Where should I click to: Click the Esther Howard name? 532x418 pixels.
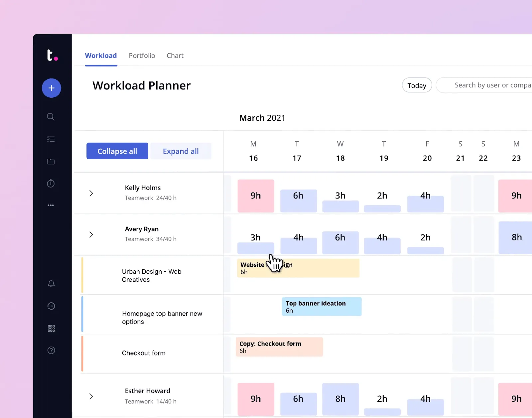coord(147,391)
